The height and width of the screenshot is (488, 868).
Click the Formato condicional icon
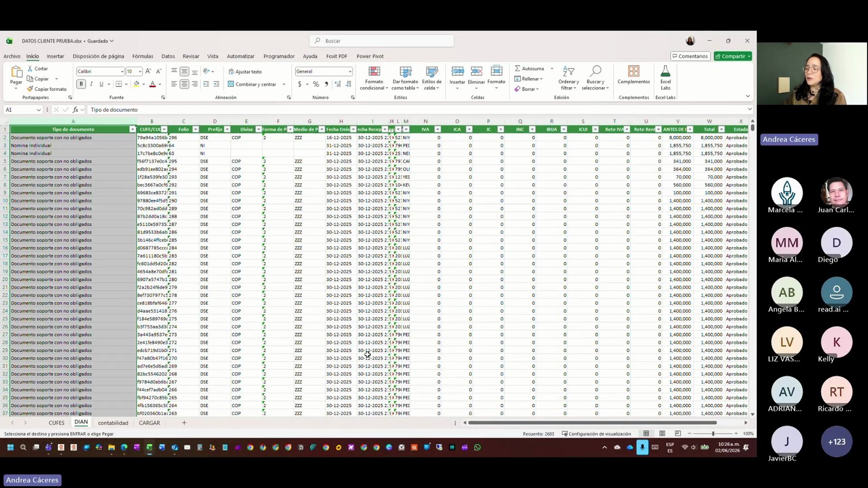374,72
